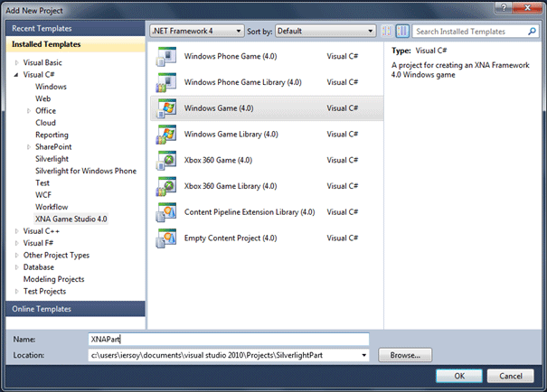Select the Cloud category
The height and width of the screenshot is (392, 547).
[x=45, y=123]
